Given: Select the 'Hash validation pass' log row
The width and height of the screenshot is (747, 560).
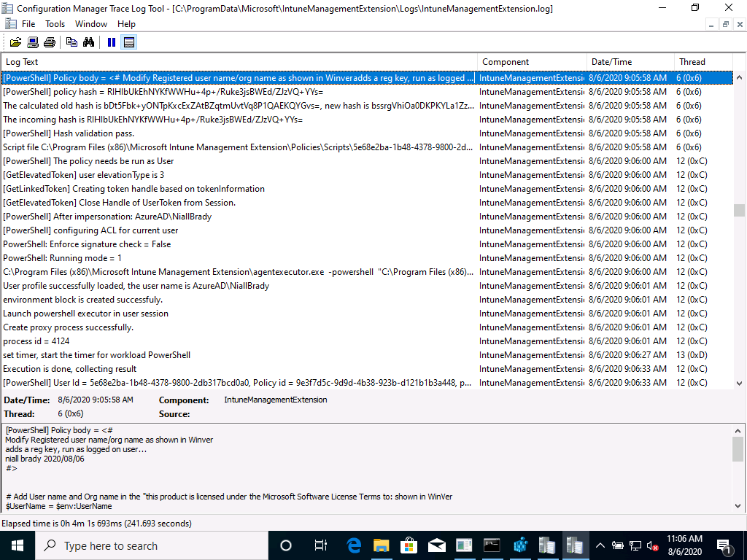Looking at the screenshot, I should [367, 133].
